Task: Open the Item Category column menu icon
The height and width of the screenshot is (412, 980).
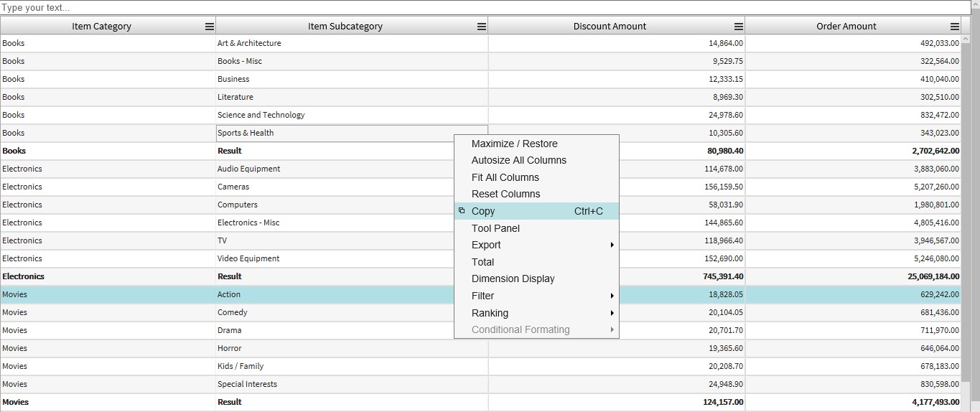Action: tap(210, 27)
